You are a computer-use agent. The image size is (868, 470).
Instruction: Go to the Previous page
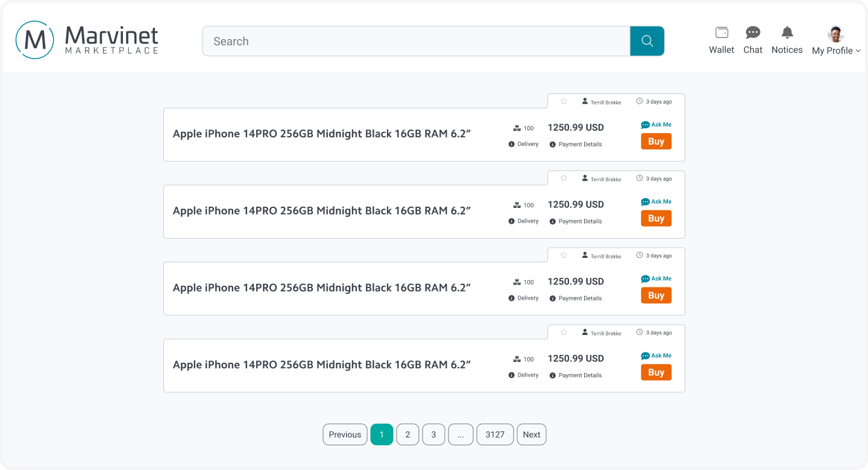click(x=345, y=434)
